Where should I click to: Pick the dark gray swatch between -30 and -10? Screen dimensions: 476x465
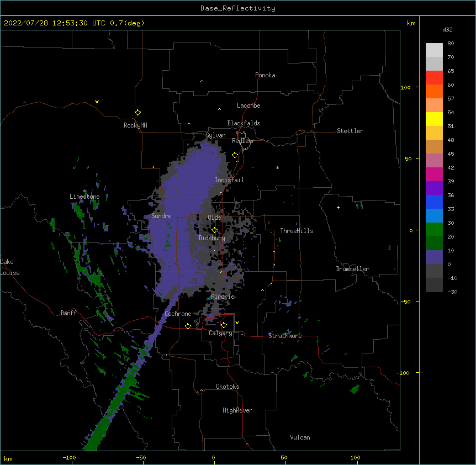click(434, 285)
